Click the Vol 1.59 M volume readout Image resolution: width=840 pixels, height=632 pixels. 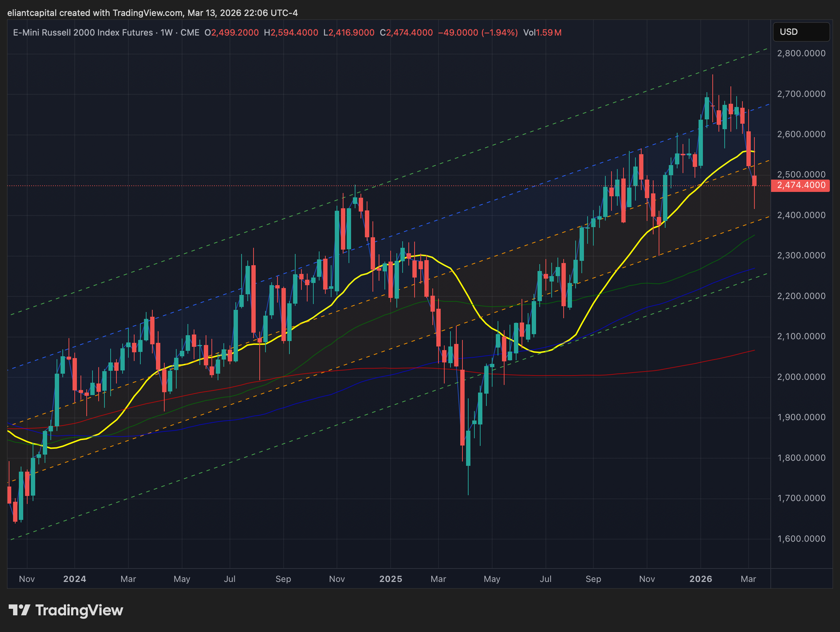542,33
